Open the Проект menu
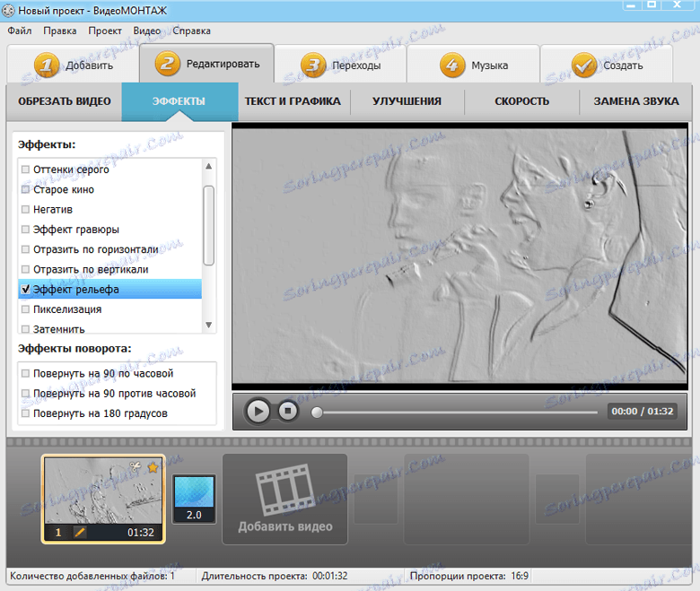 105,30
